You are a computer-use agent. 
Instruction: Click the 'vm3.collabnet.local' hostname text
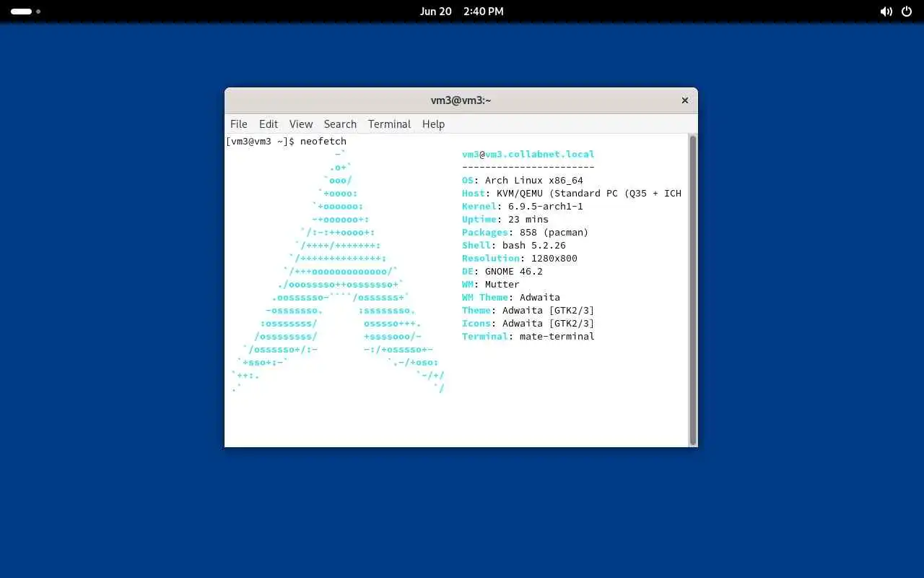point(540,155)
